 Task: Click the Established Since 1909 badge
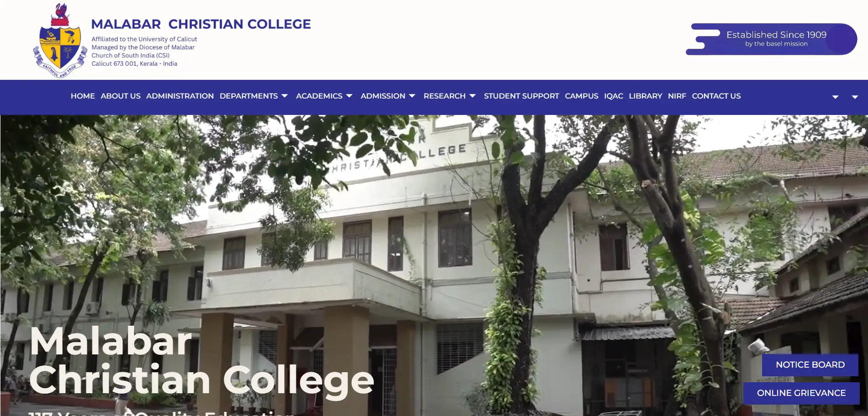(771, 39)
